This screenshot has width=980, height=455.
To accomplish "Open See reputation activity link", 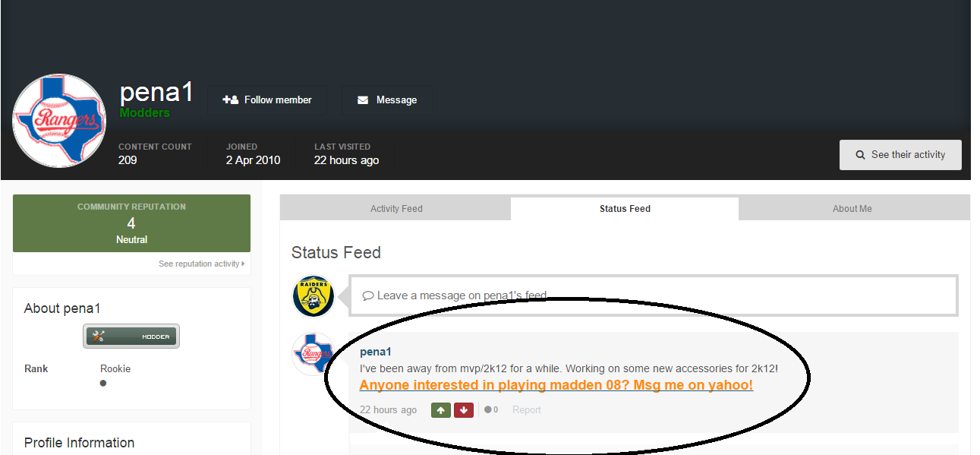I will coord(201,264).
